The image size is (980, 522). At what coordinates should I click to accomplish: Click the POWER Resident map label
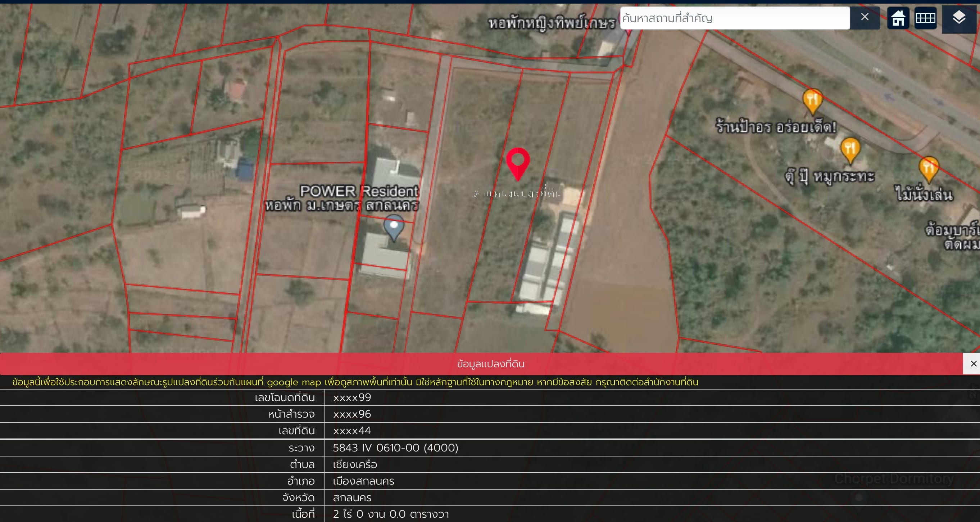click(x=359, y=191)
